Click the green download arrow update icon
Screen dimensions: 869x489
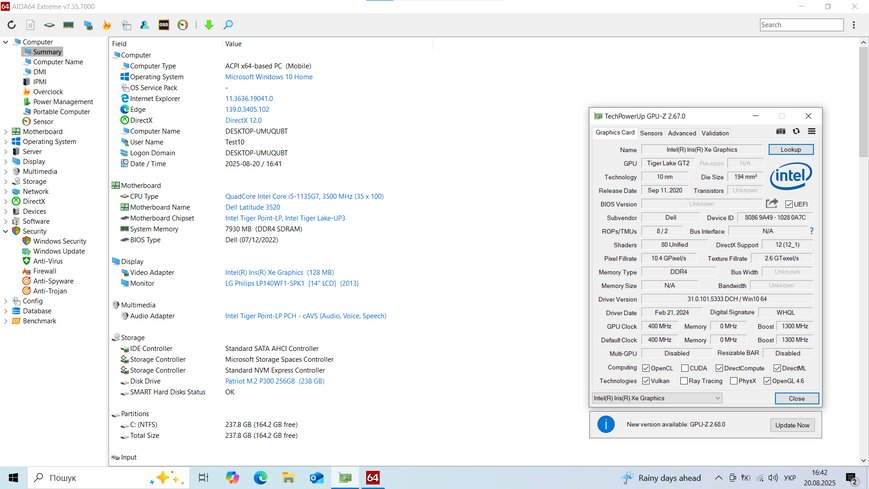(x=209, y=25)
